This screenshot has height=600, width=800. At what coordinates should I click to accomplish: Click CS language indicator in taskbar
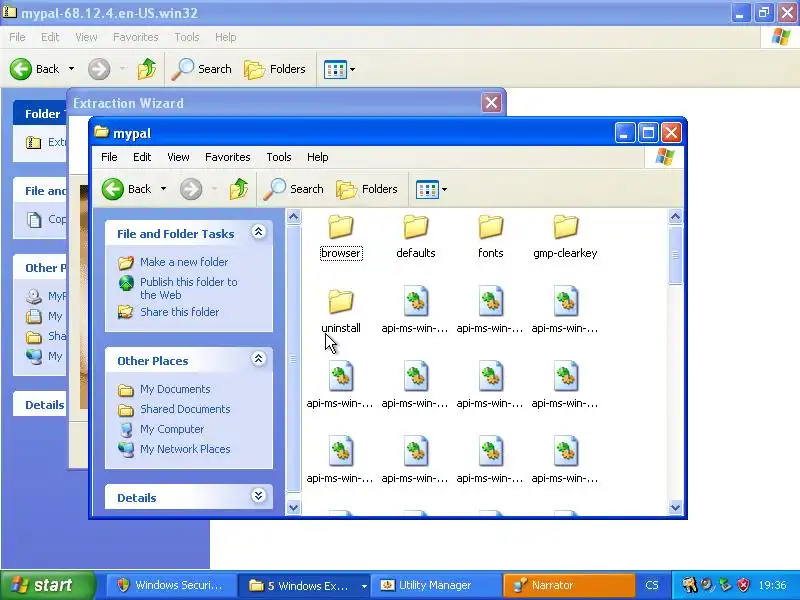click(x=652, y=585)
